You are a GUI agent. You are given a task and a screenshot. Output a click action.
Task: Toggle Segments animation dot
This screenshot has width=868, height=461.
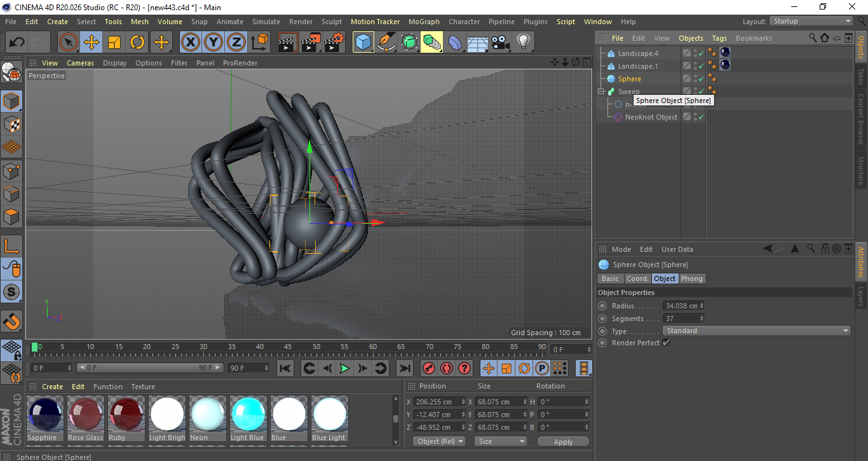click(602, 319)
